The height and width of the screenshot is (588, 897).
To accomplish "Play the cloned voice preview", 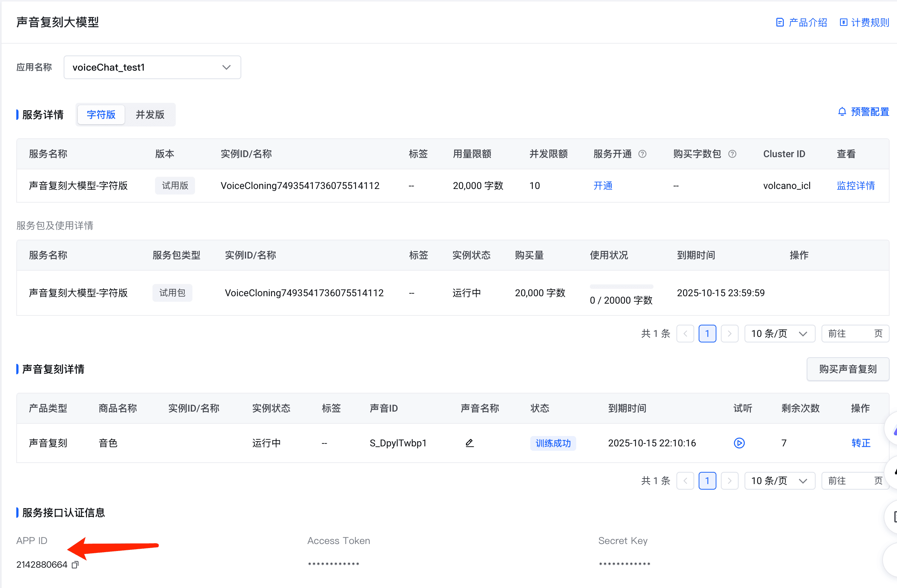I will (739, 443).
